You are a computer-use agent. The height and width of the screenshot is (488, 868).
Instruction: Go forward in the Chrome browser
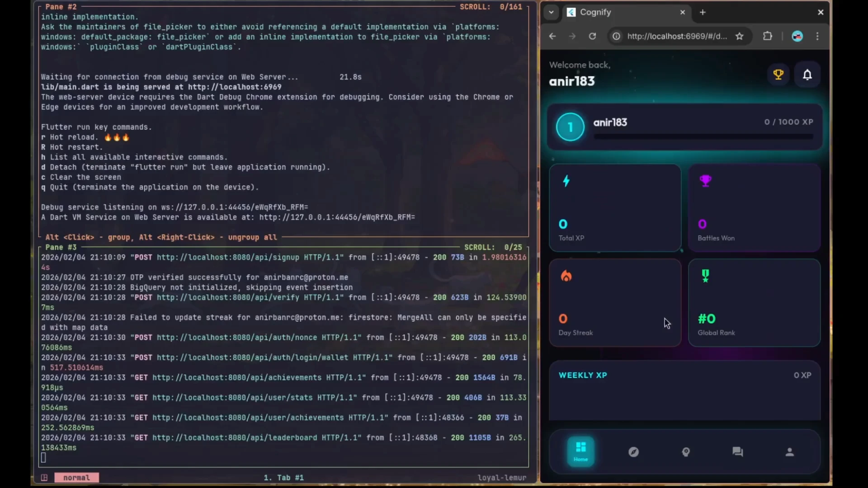click(572, 36)
